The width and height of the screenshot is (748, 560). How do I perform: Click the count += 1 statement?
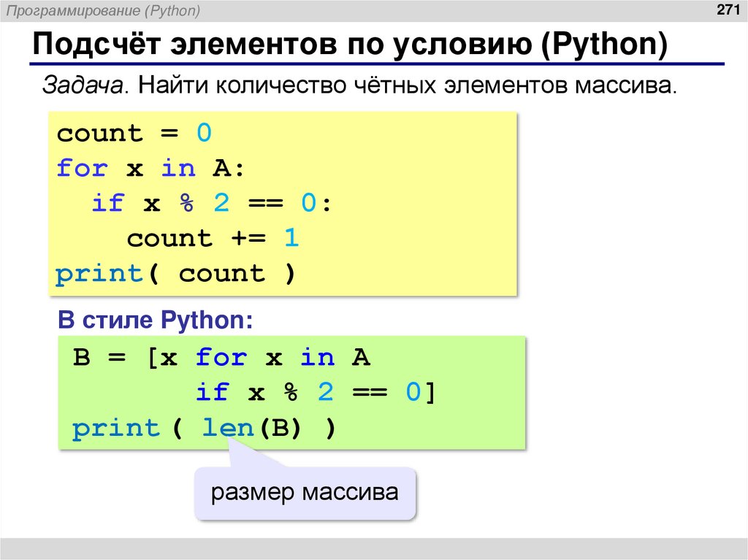(x=212, y=238)
